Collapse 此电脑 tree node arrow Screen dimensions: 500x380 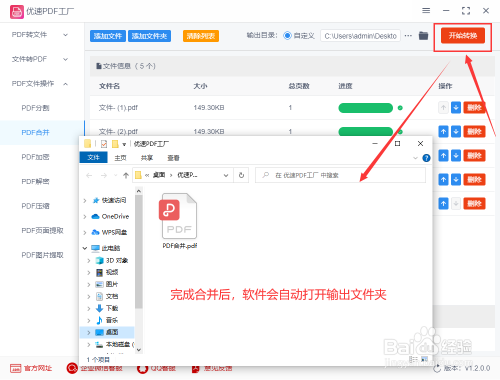pyautogui.click(x=85, y=248)
